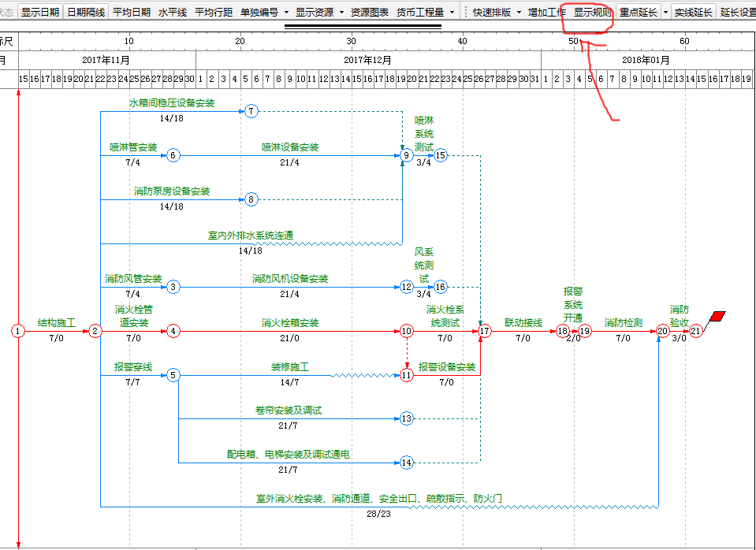Click the 单独编号 toolbar button
This screenshot has height=550, width=756.
(x=259, y=12)
